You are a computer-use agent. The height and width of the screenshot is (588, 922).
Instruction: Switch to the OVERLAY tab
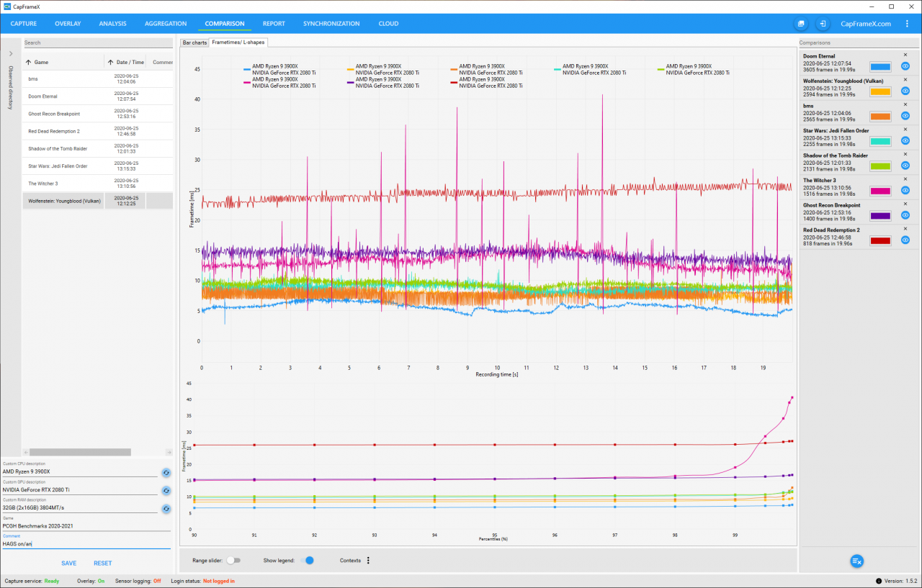pos(68,24)
